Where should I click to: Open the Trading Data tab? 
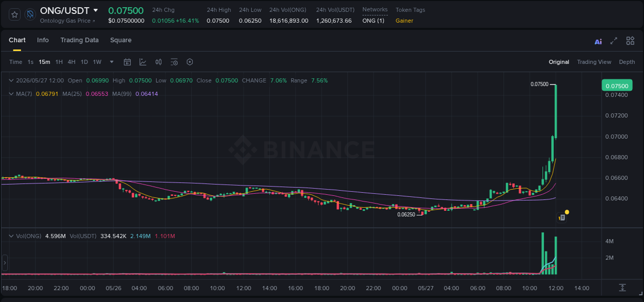79,40
